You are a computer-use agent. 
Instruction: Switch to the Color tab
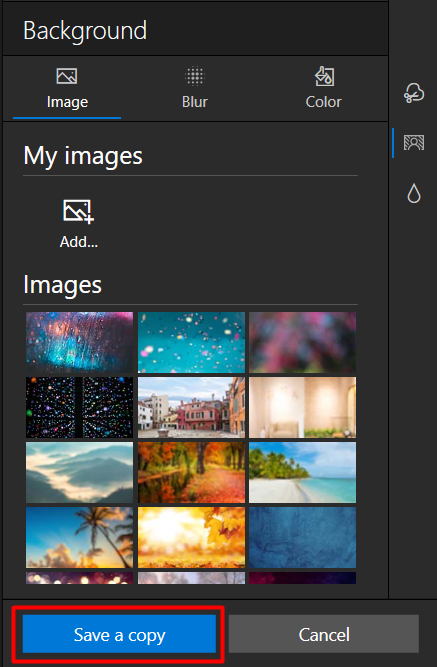(323, 89)
